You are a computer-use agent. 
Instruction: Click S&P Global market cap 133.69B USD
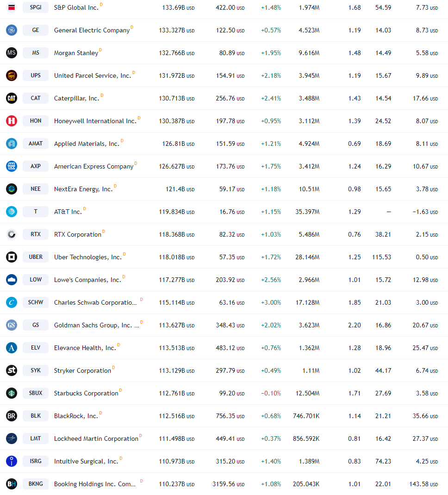178,7
